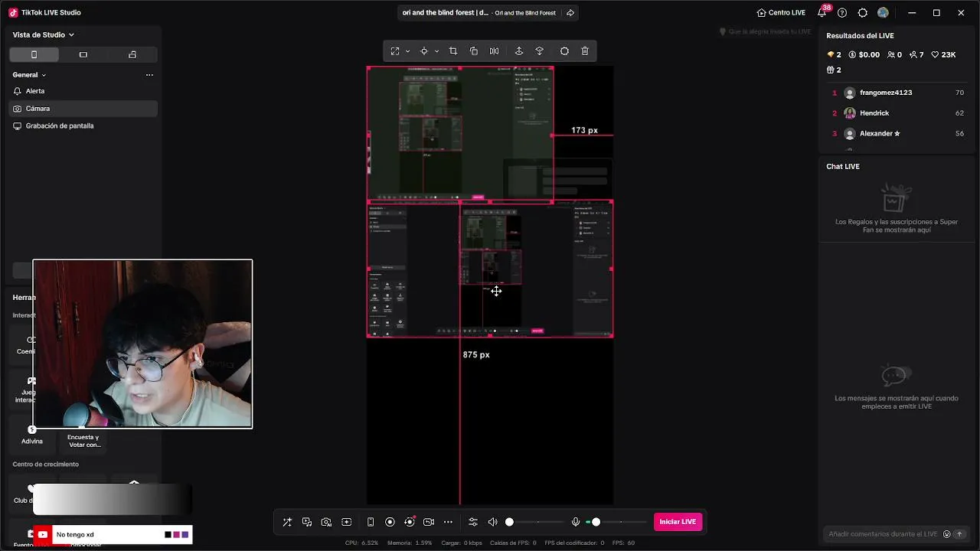The height and width of the screenshot is (551, 980).
Task: Mute the microphone
Action: tap(576, 522)
